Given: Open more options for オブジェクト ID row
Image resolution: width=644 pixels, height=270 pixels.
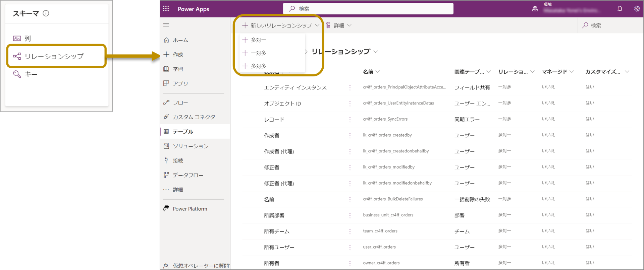Looking at the screenshot, I should (350, 104).
